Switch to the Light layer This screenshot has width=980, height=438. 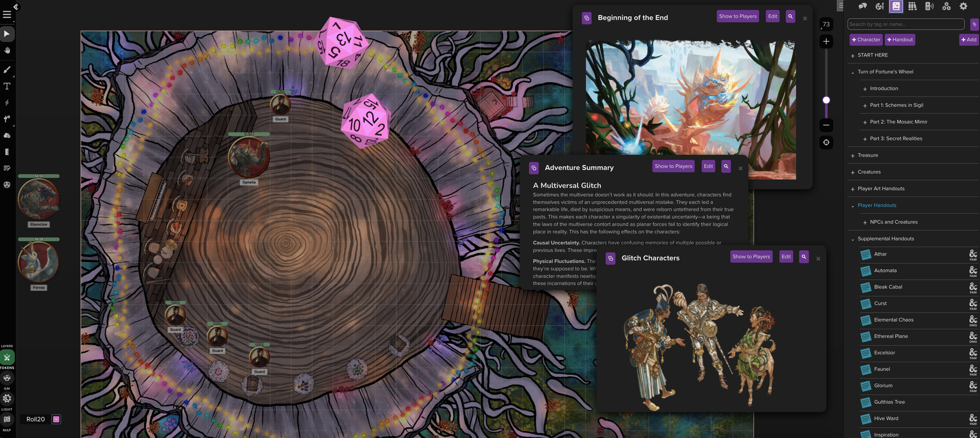[x=7, y=399]
